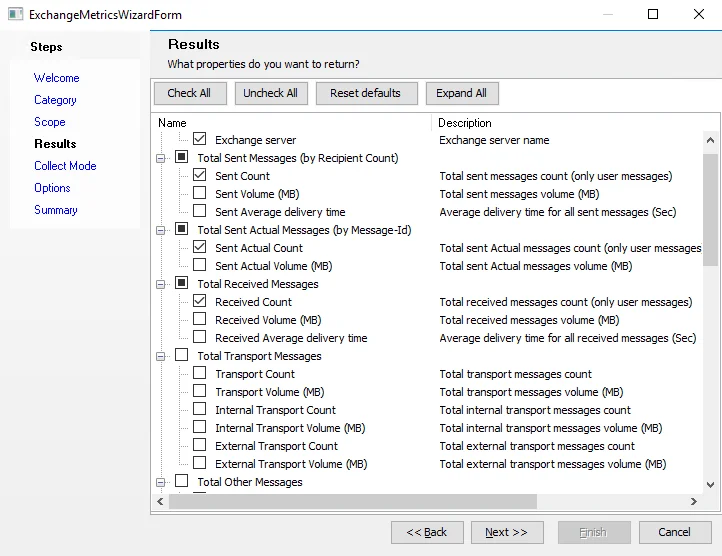Click the ExchangeMetricsWizardForm title bar app icon
Image resolution: width=722 pixels, height=556 pixels.
pos(15,14)
